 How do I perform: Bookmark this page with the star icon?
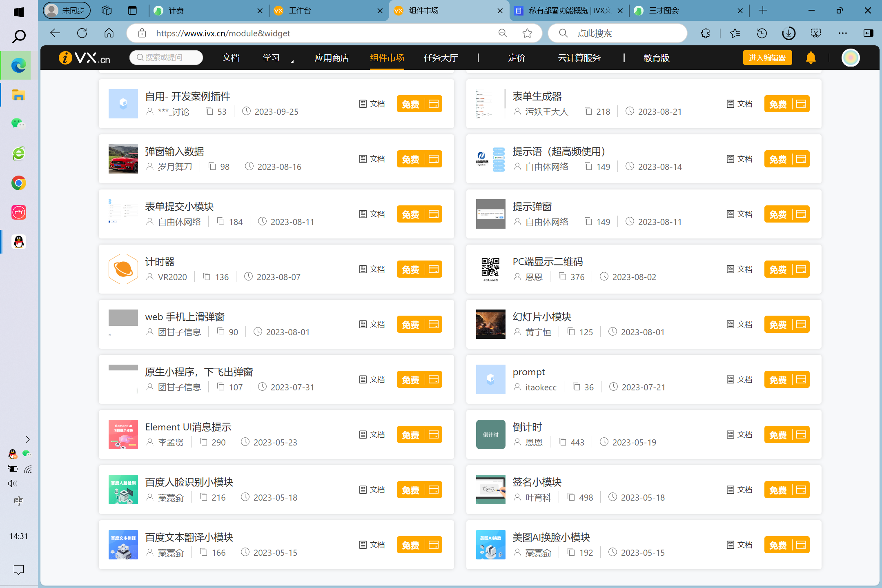[x=527, y=33]
